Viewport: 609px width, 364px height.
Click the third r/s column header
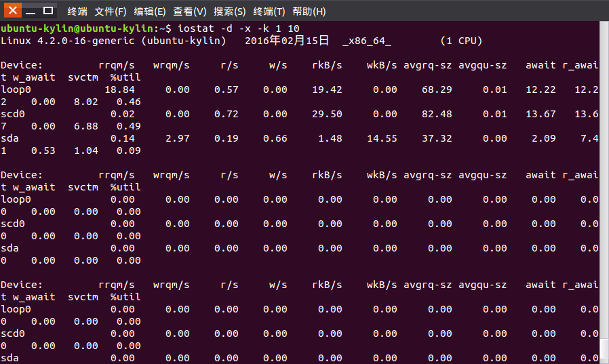click(x=229, y=285)
